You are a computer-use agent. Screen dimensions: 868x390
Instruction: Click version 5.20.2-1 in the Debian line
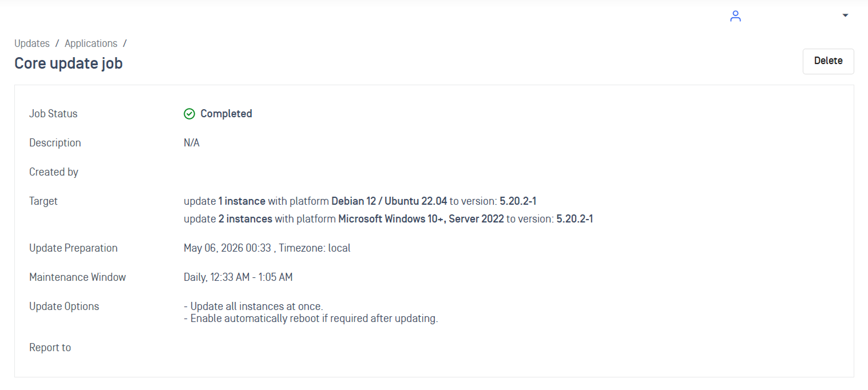518,201
